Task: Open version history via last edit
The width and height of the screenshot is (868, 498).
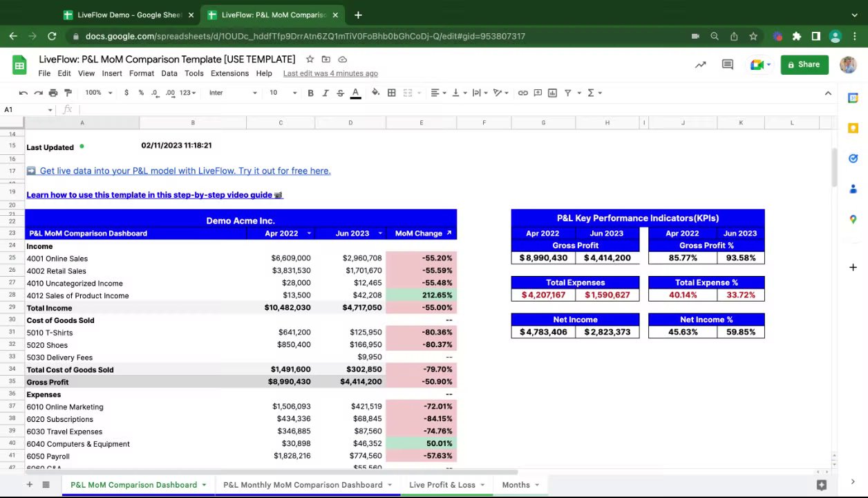Action: [330, 73]
